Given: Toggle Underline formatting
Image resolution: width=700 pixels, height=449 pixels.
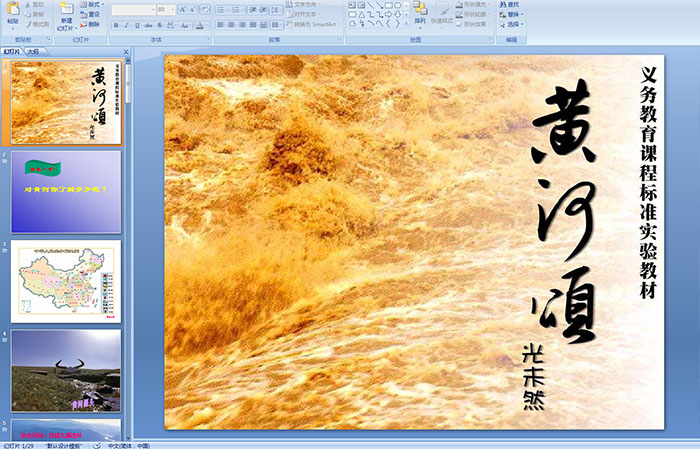Looking at the screenshot, I should pos(137,25).
